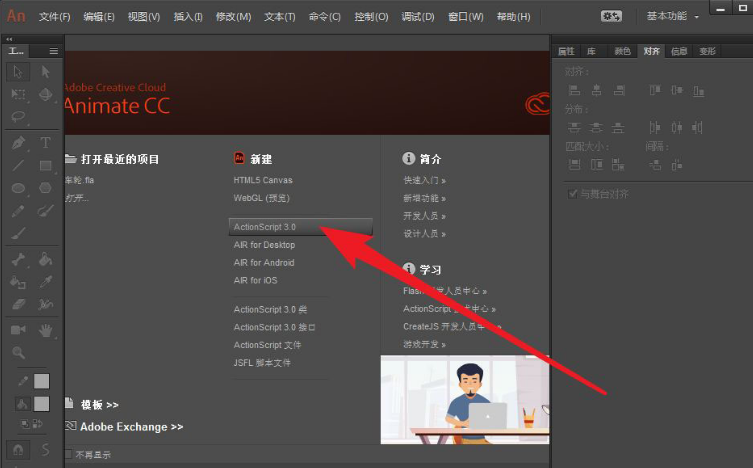Click Space evenly horizontally icon

676,165
